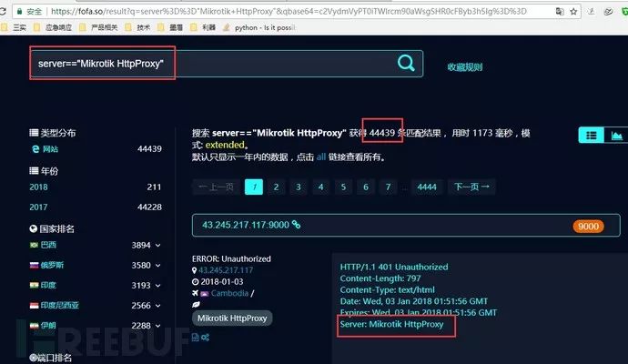Image resolution: width=628 pixels, height=364 pixels.
Task: Click the orange 9000 port badge
Action: click(x=588, y=227)
